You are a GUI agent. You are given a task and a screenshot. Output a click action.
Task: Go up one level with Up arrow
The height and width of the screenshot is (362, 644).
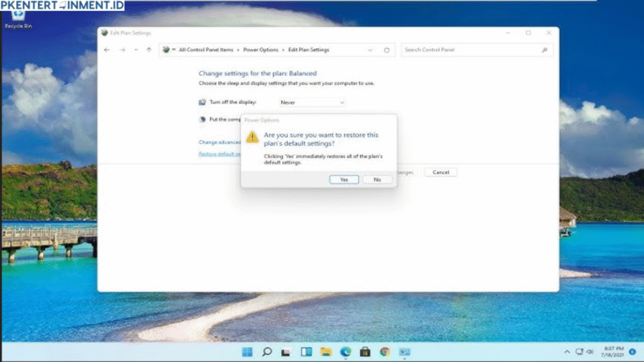tap(148, 50)
